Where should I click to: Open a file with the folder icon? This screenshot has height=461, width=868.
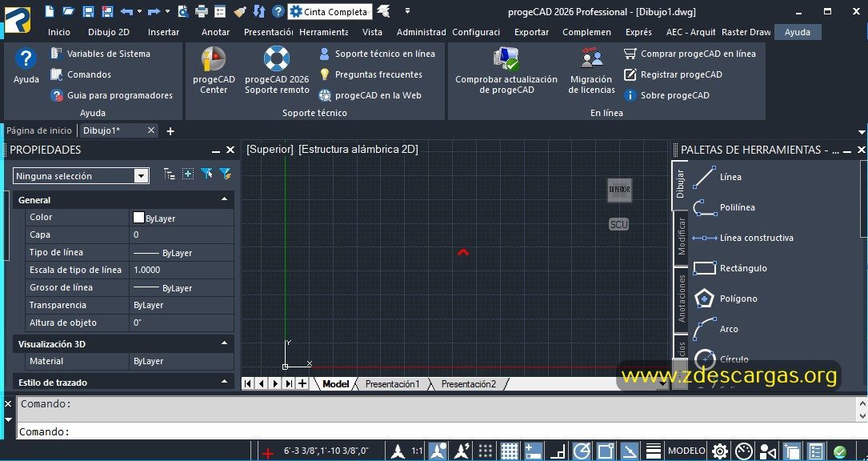68,11
